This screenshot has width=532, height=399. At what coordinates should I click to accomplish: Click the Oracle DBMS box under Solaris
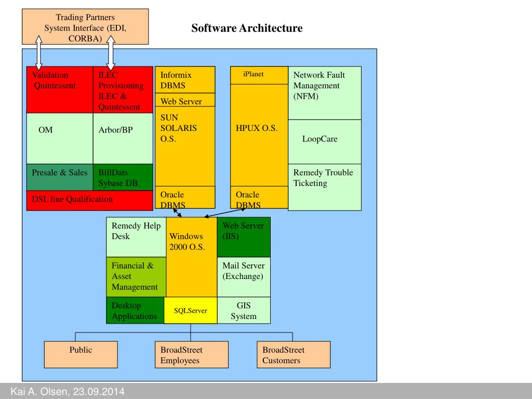pyautogui.click(x=185, y=197)
